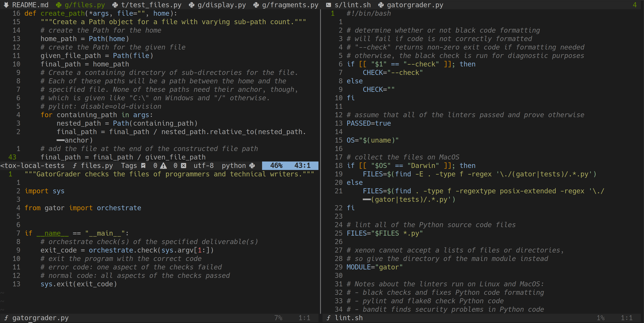Click the function icon beside gatorgrader.py status
The height and width of the screenshot is (323, 644).
6,318
